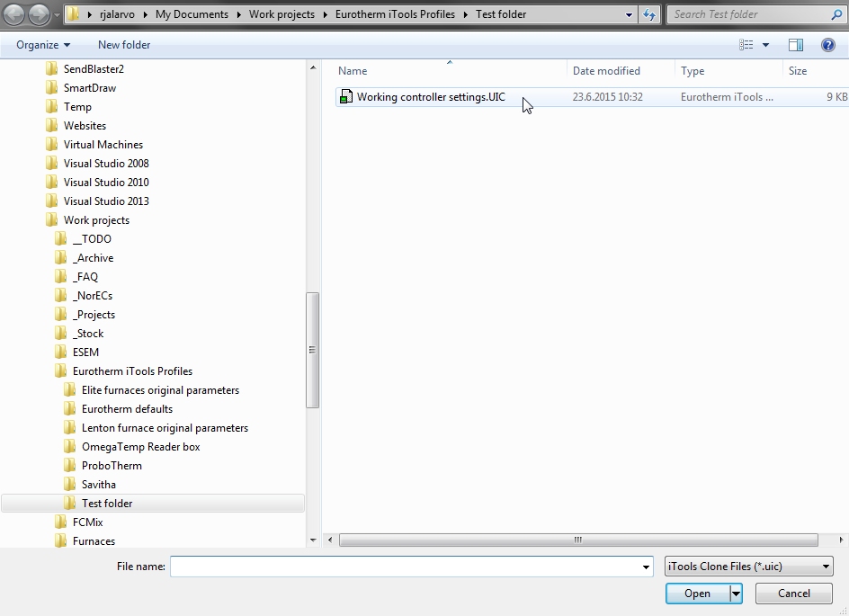Click the search magnifier icon
The image size is (849, 616).
pos(836,14)
